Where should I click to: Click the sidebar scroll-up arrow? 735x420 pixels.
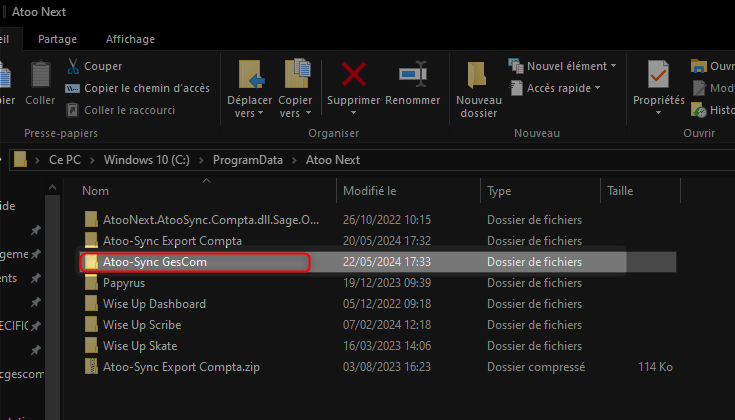[52, 188]
